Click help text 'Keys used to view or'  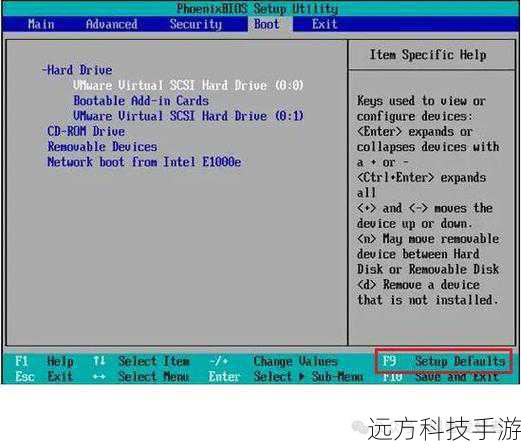click(421, 101)
